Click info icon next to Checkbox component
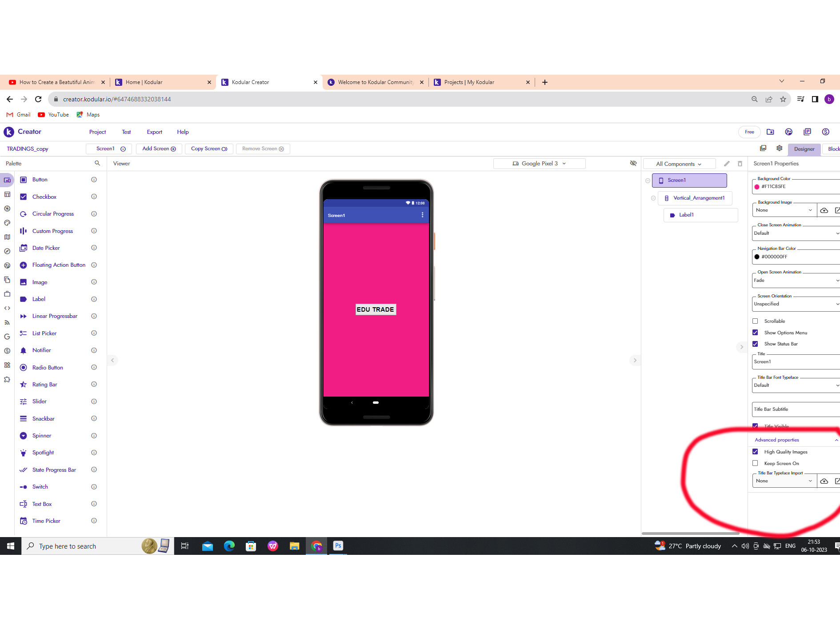Viewport: 840px width, 630px height. pos(94,197)
